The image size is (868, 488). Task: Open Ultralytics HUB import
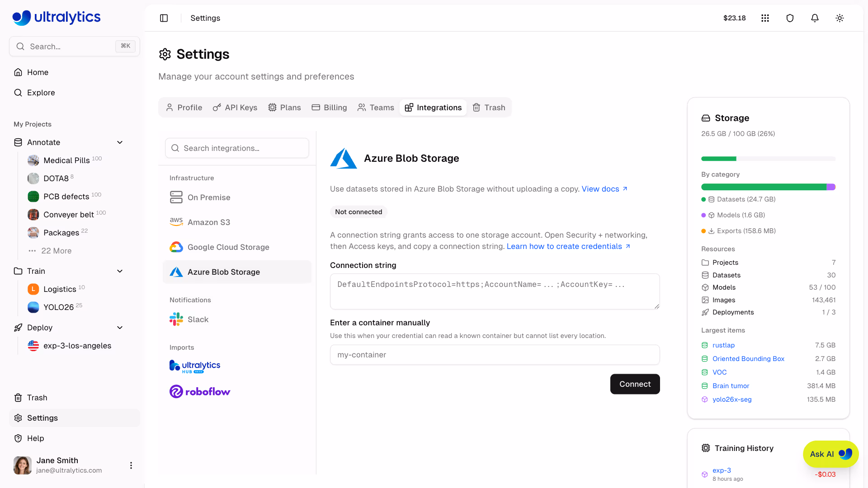pos(195,366)
